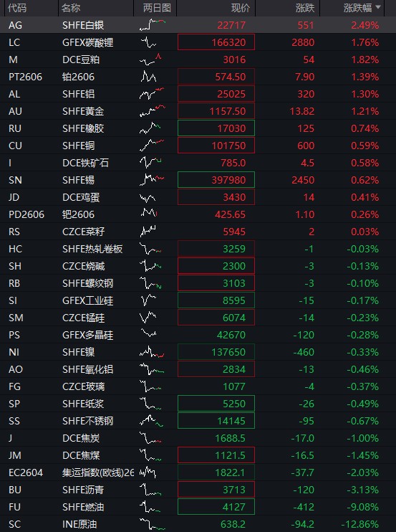Open the mini chart for DCE焦煤
Viewport: 396px width, 532px height.
coord(151,455)
